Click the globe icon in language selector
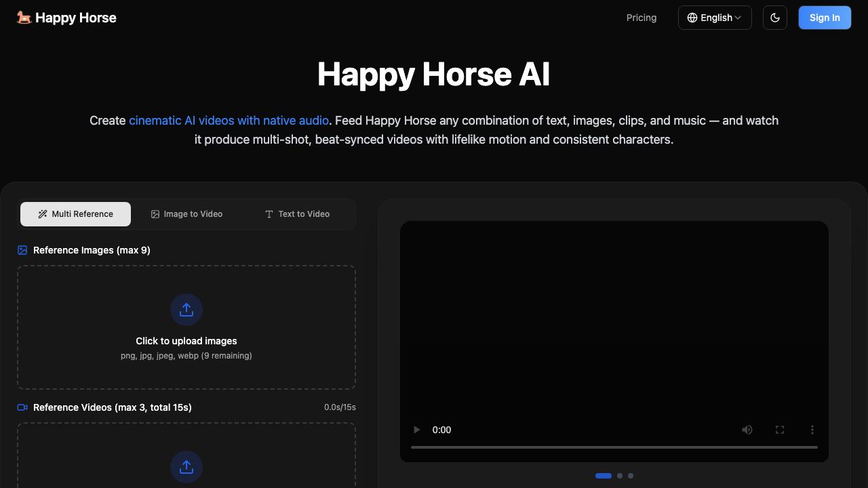This screenshot has width=868, height=488. [692, 18]
